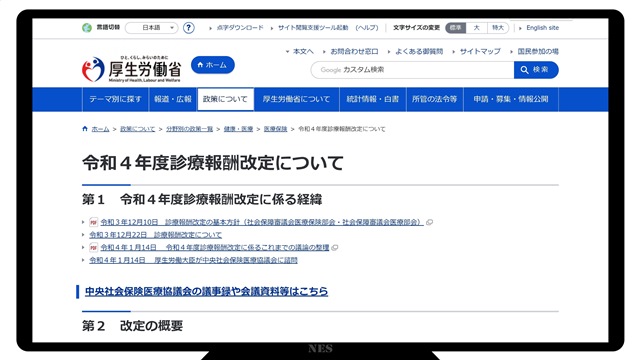Viewport: 640px width, 360px height.
Task: Open サイトマップ link
Action: pos(480,51)
